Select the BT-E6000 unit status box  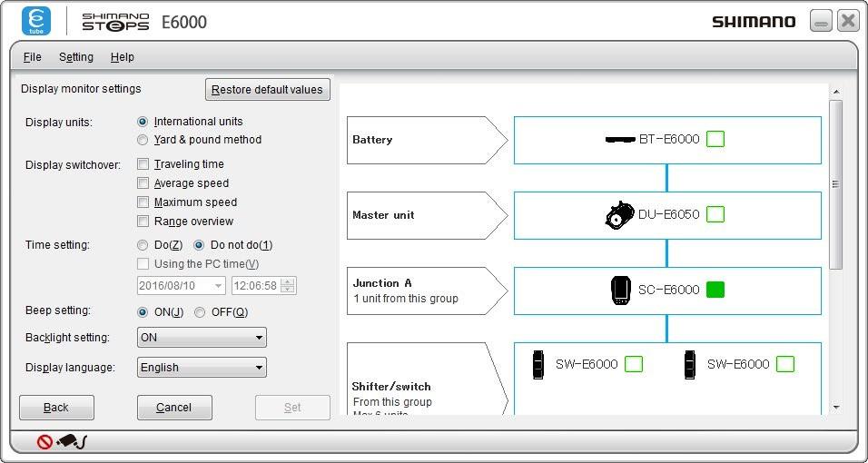click(x=715, y=139)
